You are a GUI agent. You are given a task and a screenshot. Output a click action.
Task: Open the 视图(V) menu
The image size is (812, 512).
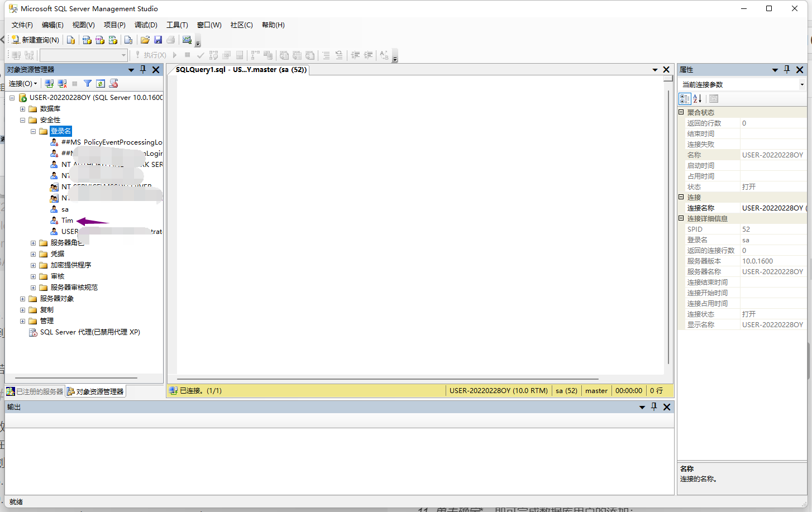click(x=83, y=25)
